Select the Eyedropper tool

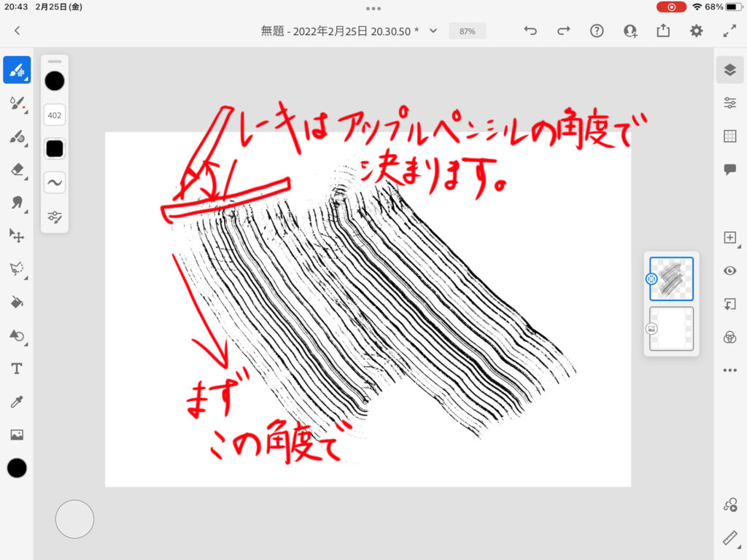point(17,402)
